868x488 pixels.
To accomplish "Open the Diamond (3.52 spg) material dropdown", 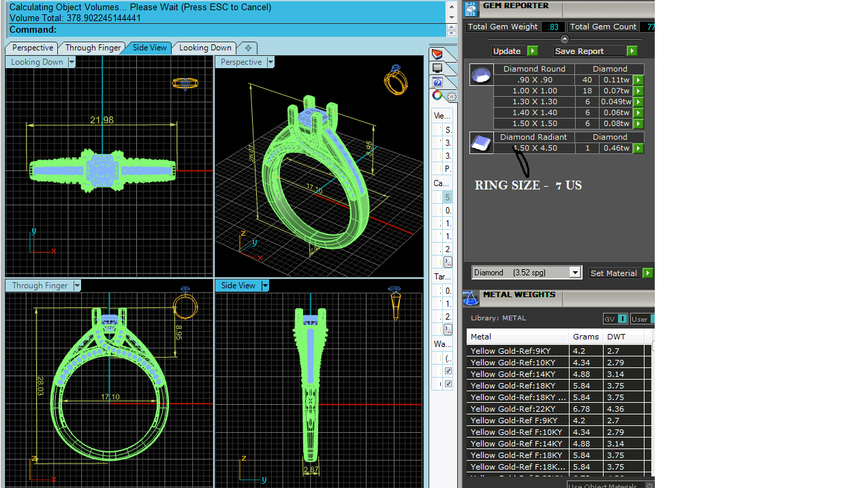I will click(x=575, y=273).
